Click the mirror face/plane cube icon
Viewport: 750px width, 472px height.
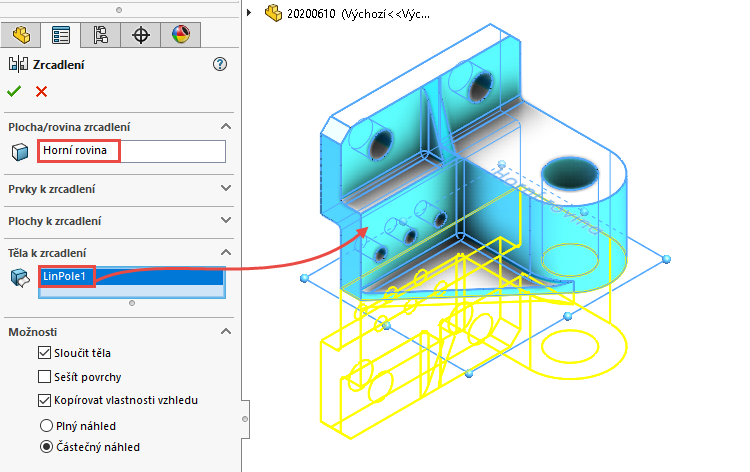20,152
